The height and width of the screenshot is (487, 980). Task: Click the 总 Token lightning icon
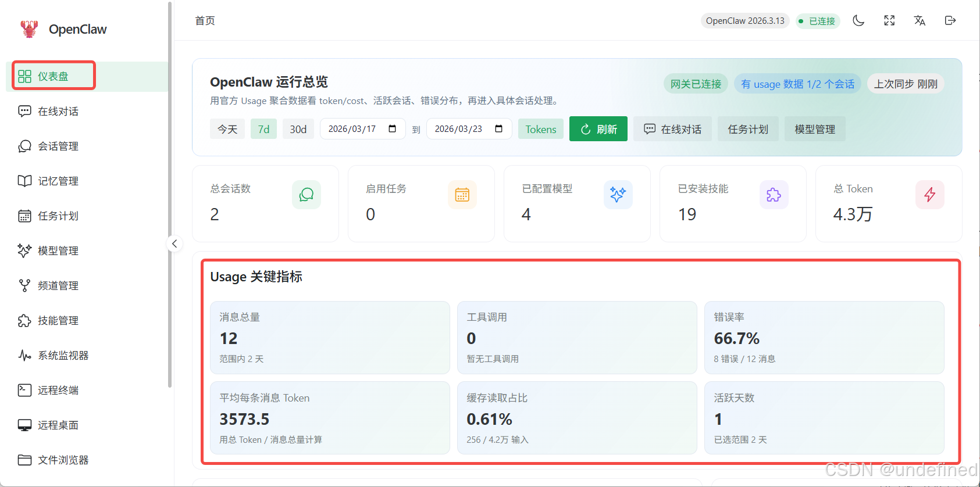pos(930,195)
